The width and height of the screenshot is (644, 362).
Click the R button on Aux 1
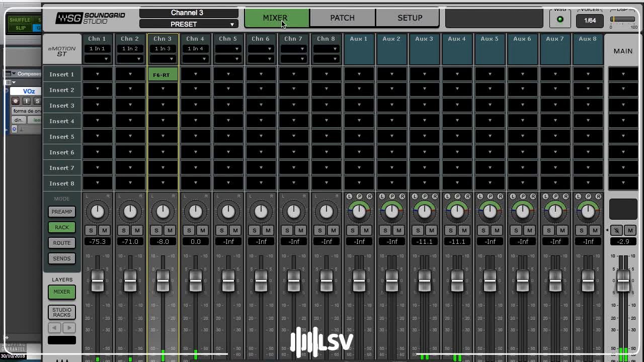click(369, 197)
